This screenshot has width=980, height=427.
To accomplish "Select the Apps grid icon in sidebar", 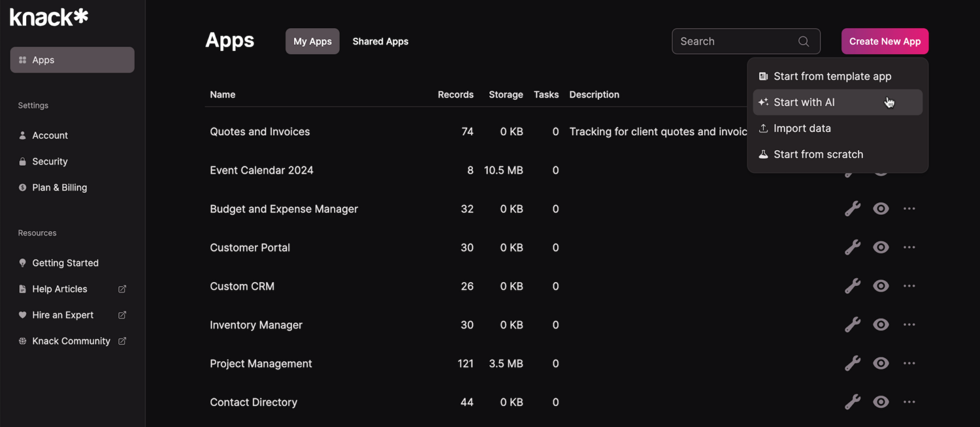I will coord(22,59).
